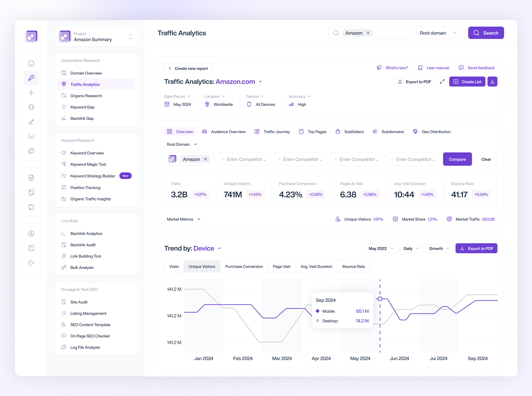This screenshot has width=532, height=396.
Task: Open the Accuracy filter dropdown
Action: [x=300, y=96]
